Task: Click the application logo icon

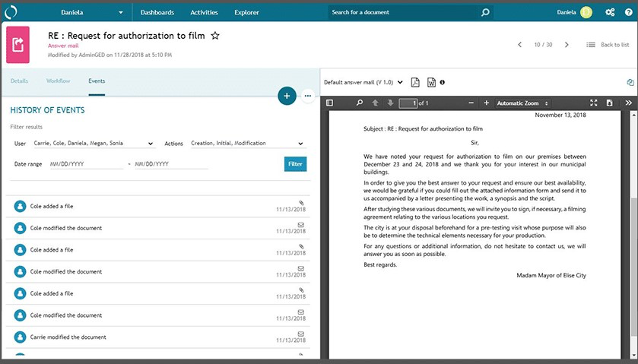Action: tap(11, 12)
